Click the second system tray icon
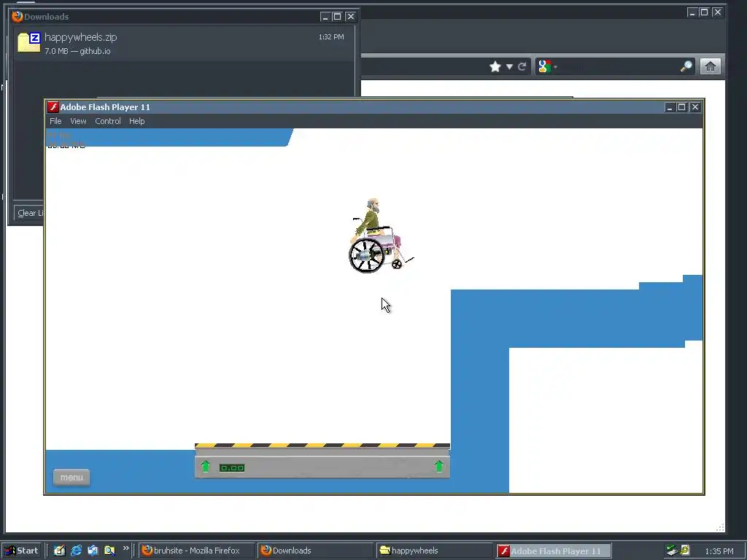This screenshot has width=747, height=560. 684,550
